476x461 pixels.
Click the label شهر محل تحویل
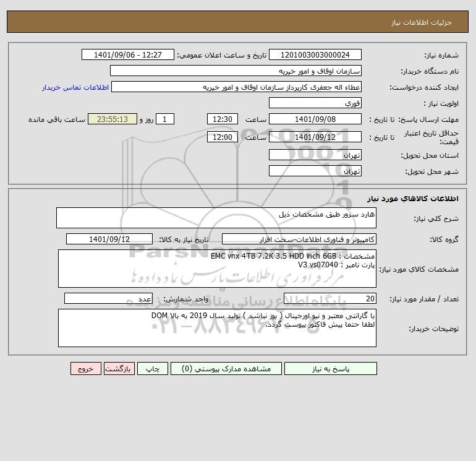(431, 171)
